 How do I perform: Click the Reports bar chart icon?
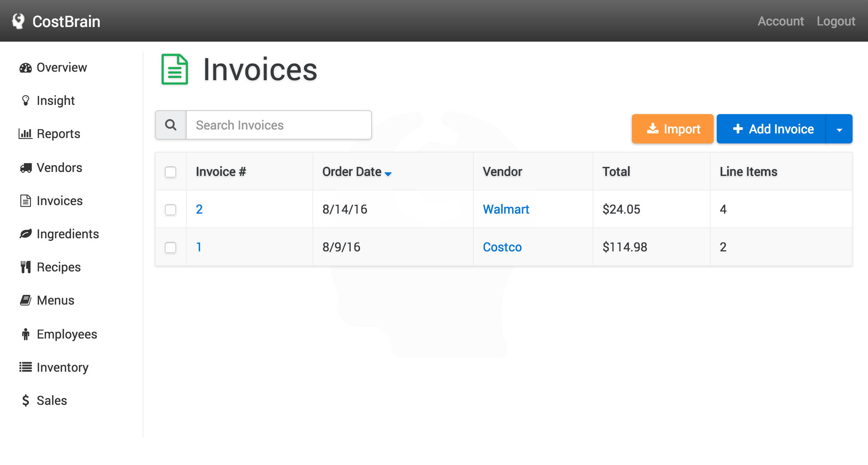click(25, 134)
